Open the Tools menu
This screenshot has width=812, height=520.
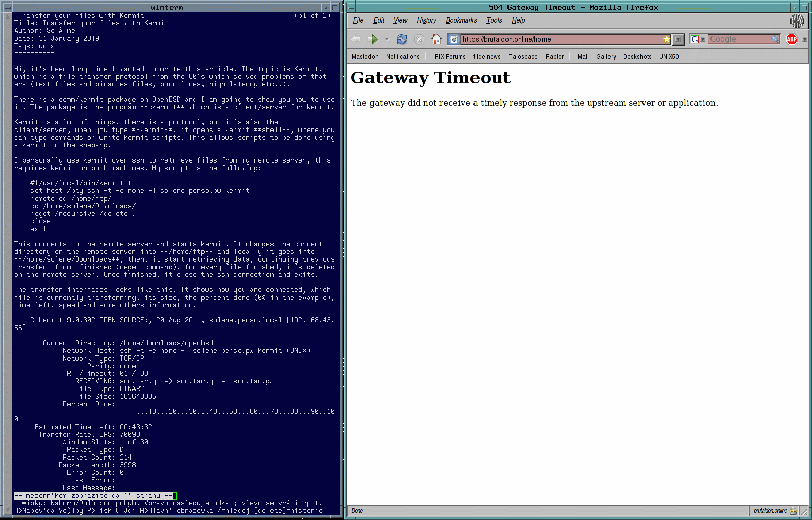494,20
